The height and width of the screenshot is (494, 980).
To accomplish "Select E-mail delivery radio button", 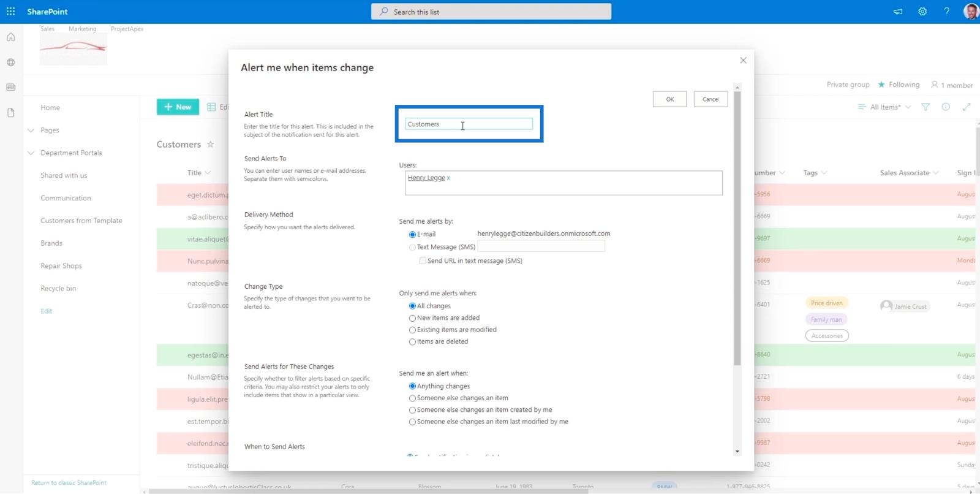I will (412, 234).
